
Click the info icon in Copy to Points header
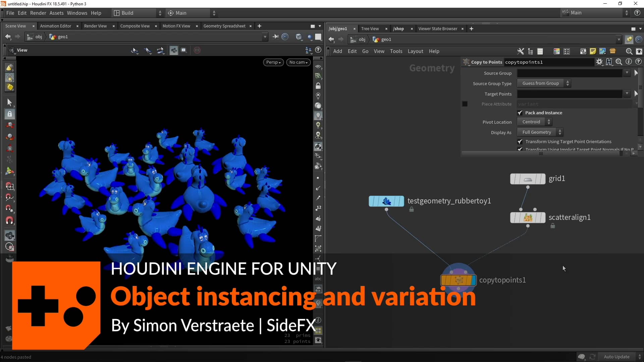click(629, 62)
